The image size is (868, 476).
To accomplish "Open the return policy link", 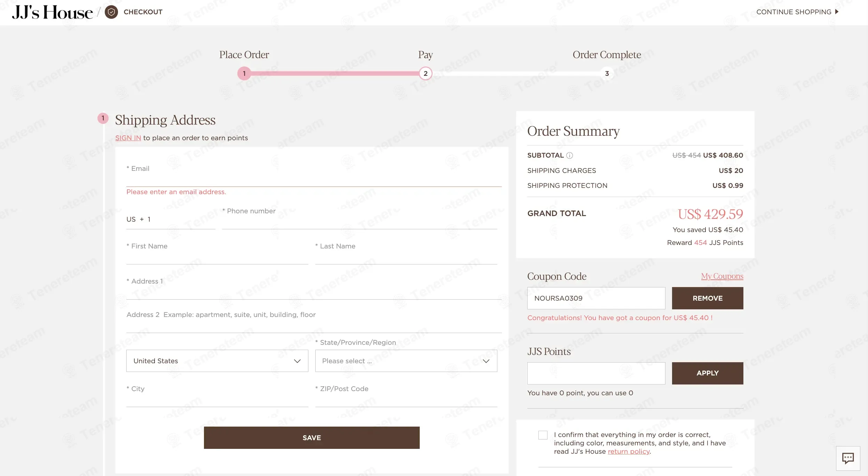I will pyautogui.click(x=629, y=452).
